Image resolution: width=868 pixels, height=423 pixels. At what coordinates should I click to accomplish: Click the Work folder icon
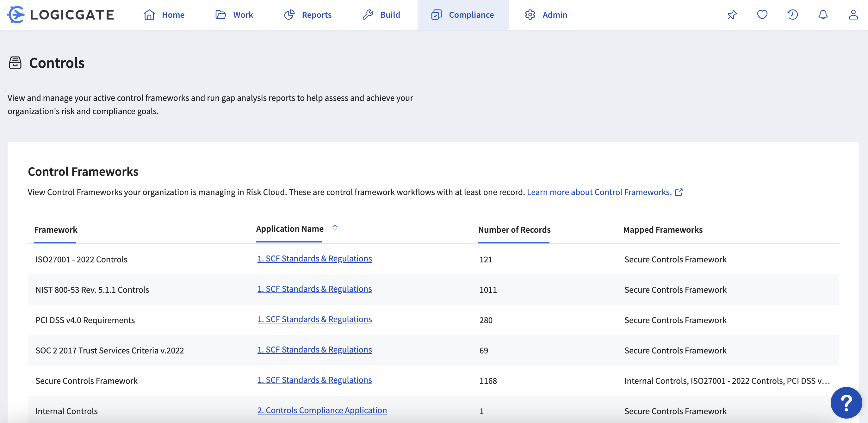click(221, 15)
